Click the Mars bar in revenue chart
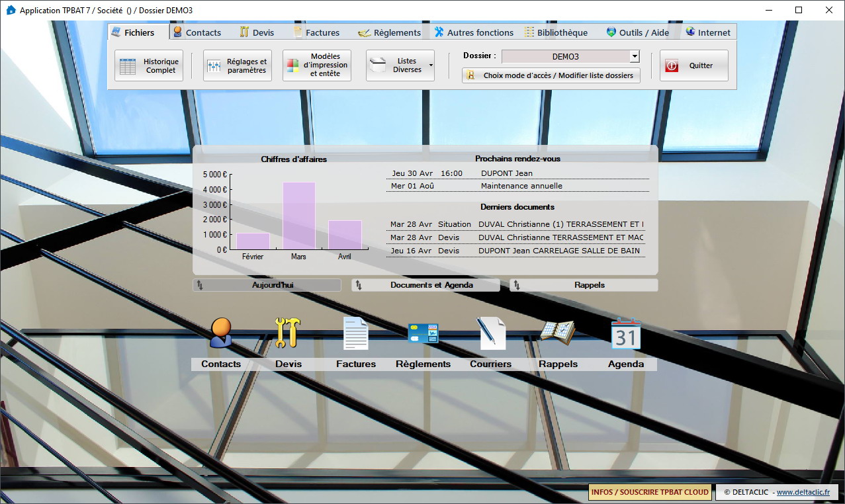The height and width of the screenshot is (504, 845). coord(298,216)
